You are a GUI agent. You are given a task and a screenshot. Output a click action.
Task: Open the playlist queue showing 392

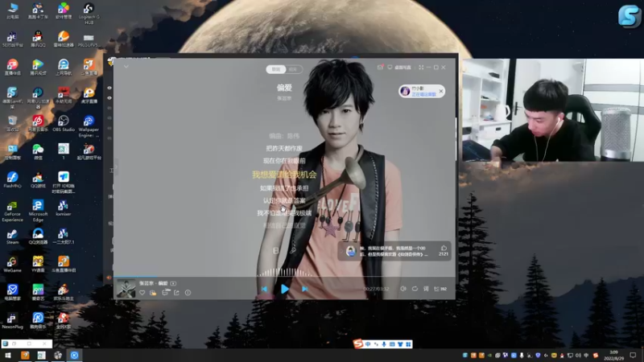[440, 289]
